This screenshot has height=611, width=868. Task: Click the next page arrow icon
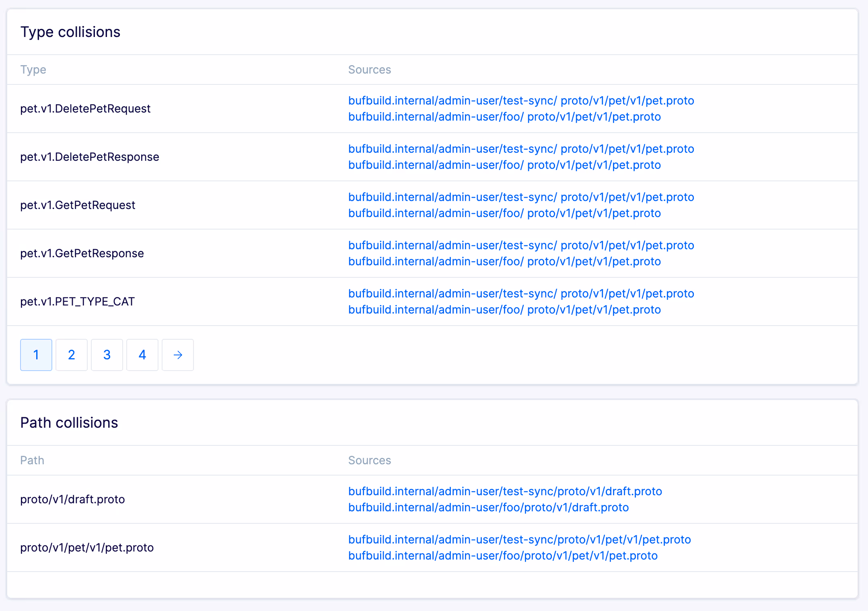[177, 355]
